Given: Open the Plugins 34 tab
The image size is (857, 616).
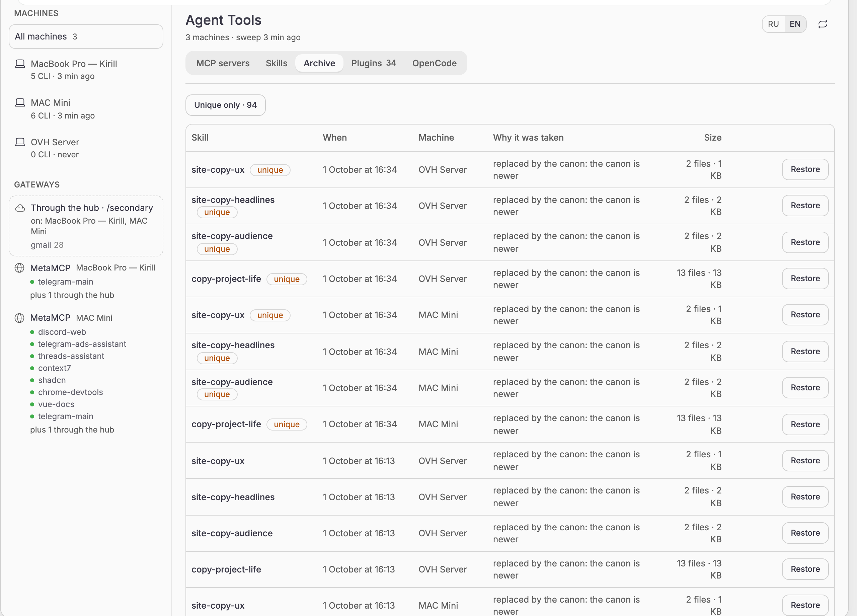Looking at the screenshot, I should click(373, 63).
